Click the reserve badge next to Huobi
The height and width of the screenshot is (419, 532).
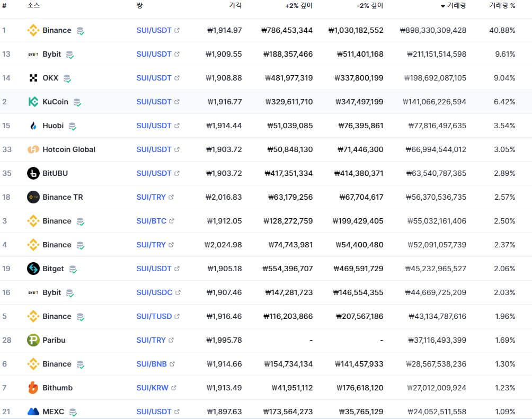coord(72,126)
